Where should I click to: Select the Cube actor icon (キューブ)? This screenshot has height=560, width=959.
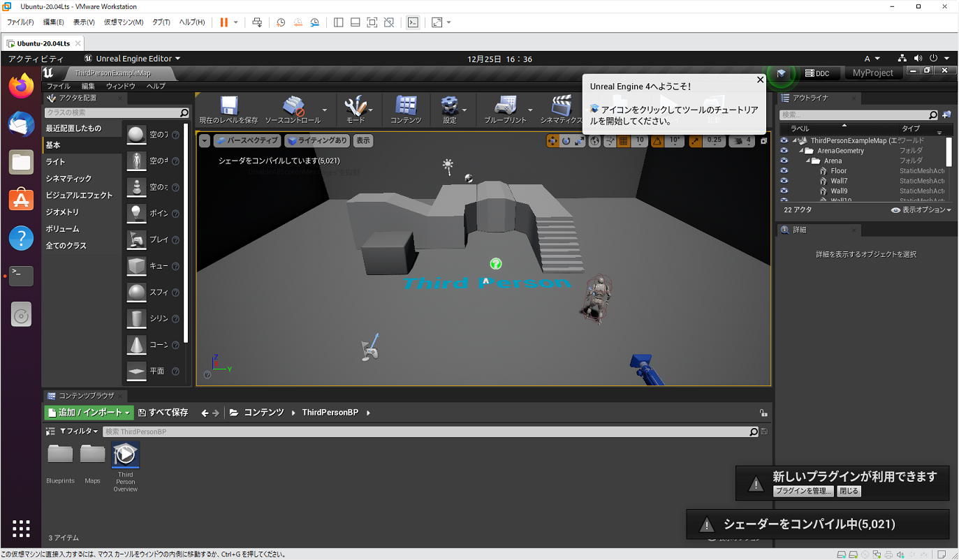[136, 266]
